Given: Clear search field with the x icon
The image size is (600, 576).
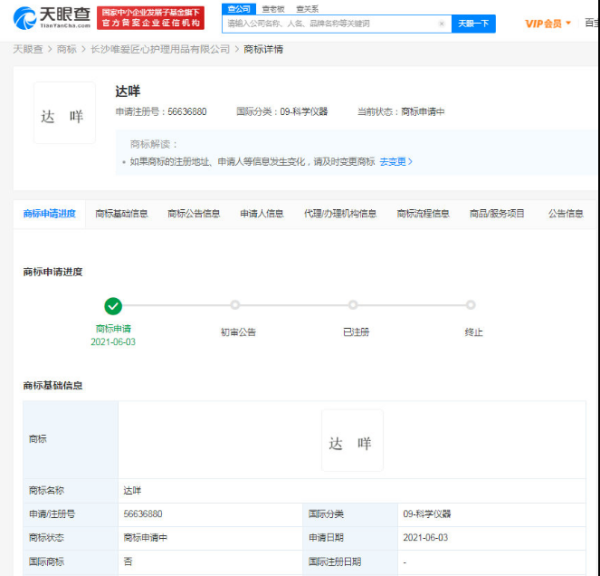Looking at the screenshot, I should pyautogui.click(x=442, y=24).
